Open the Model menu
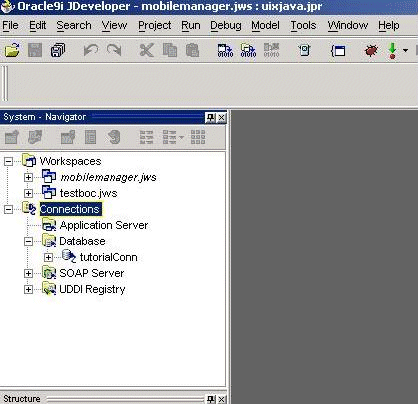This screenshot has height=404, width=418. 265,26
